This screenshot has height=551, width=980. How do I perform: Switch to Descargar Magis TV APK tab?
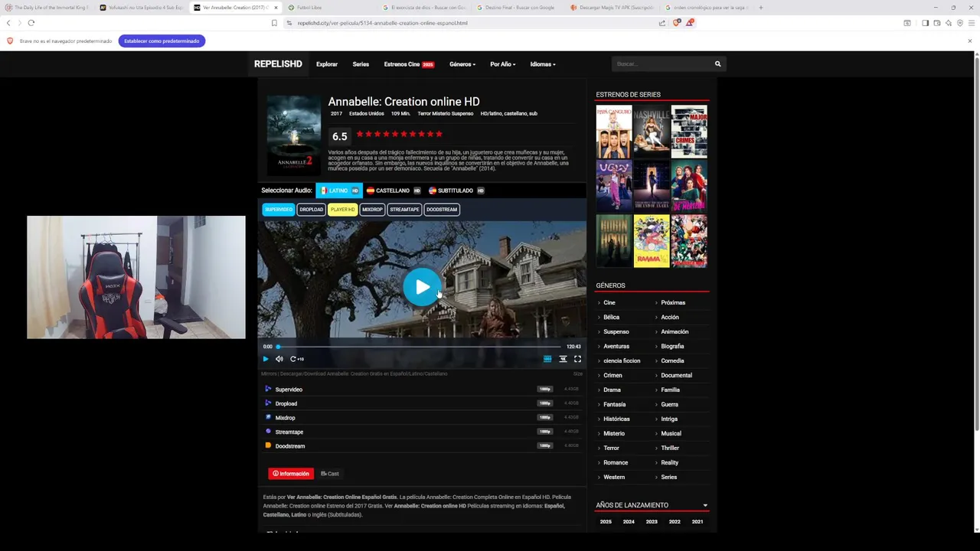(611, 8)
